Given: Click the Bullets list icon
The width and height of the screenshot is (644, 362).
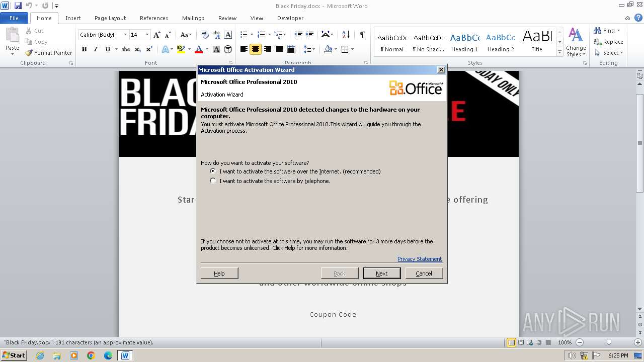Looking at the screenshot, I should (x=244, y=35).
